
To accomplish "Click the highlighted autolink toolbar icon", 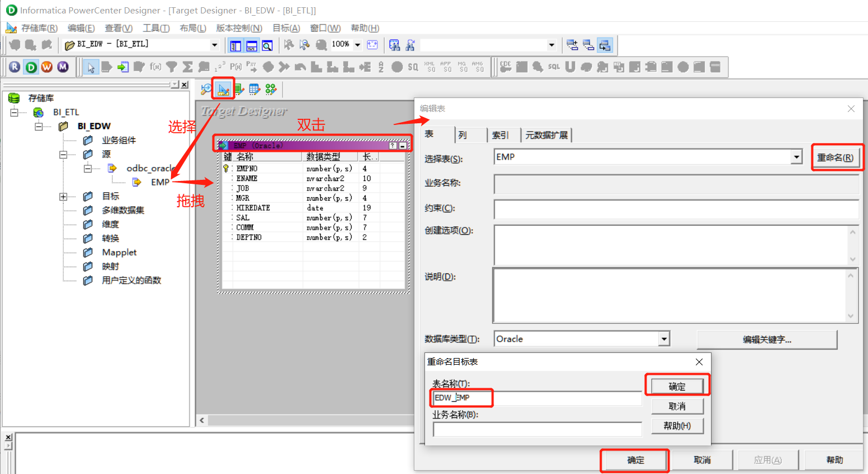I will (x=604, y=45).
